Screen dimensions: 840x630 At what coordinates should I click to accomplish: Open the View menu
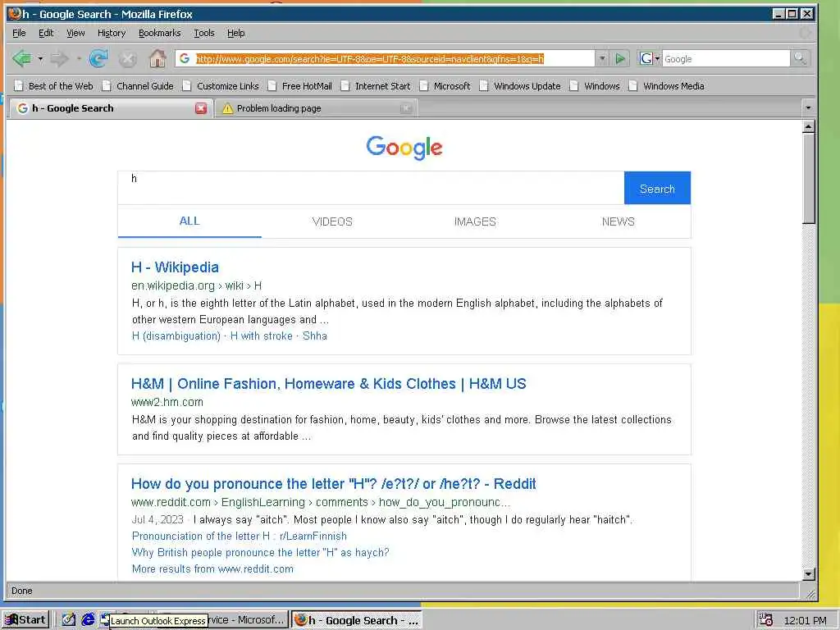point(75,33)
